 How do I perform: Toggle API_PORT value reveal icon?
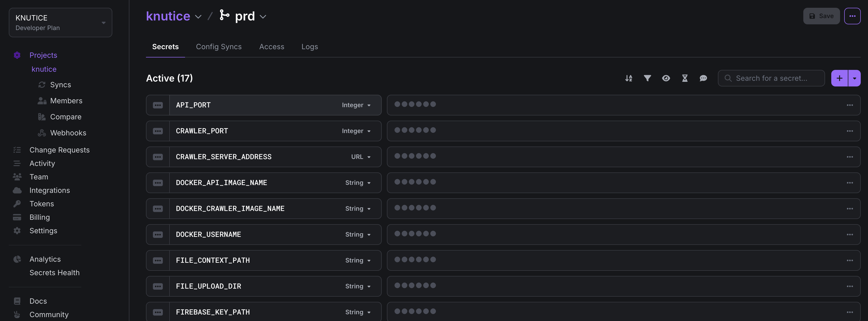point(158,105)
